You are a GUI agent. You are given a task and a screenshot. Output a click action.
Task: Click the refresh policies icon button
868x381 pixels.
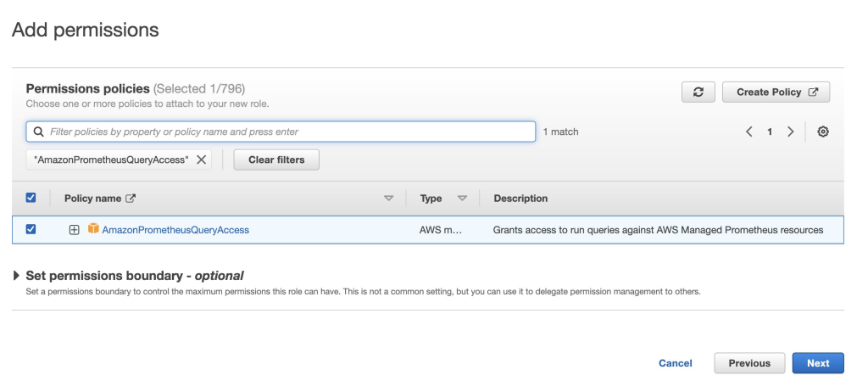tap(698, 92)
